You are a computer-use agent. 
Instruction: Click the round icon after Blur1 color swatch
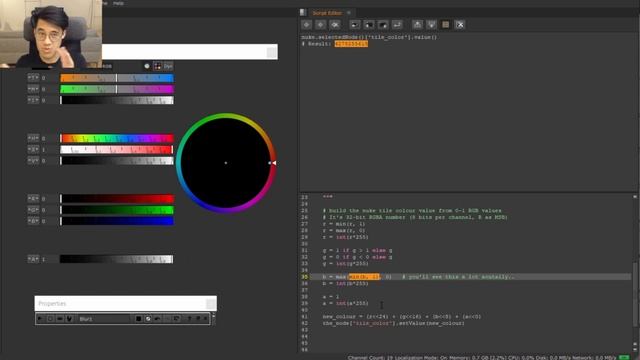click(x=148, y=319)
